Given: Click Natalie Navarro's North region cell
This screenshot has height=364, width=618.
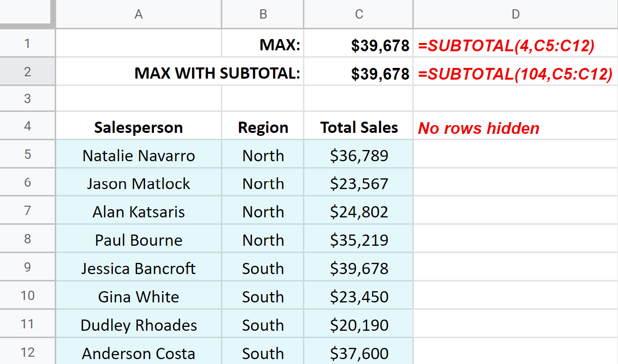Looking at the screenshot, I should (263, 154).
